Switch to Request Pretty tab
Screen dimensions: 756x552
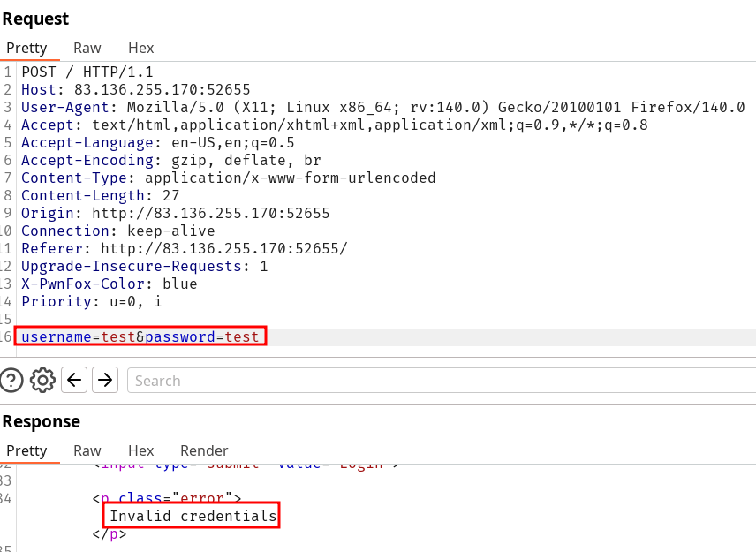click(x=26, y=48)
